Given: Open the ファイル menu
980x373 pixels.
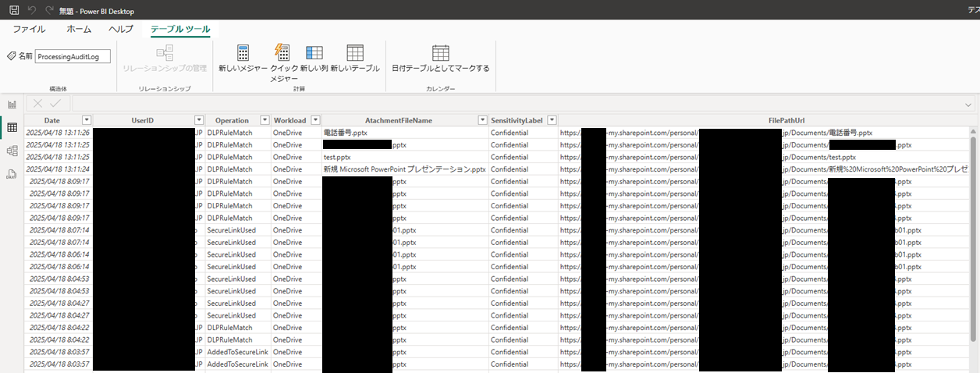Looking at the screenshot, I should click(x=29, y=29).
